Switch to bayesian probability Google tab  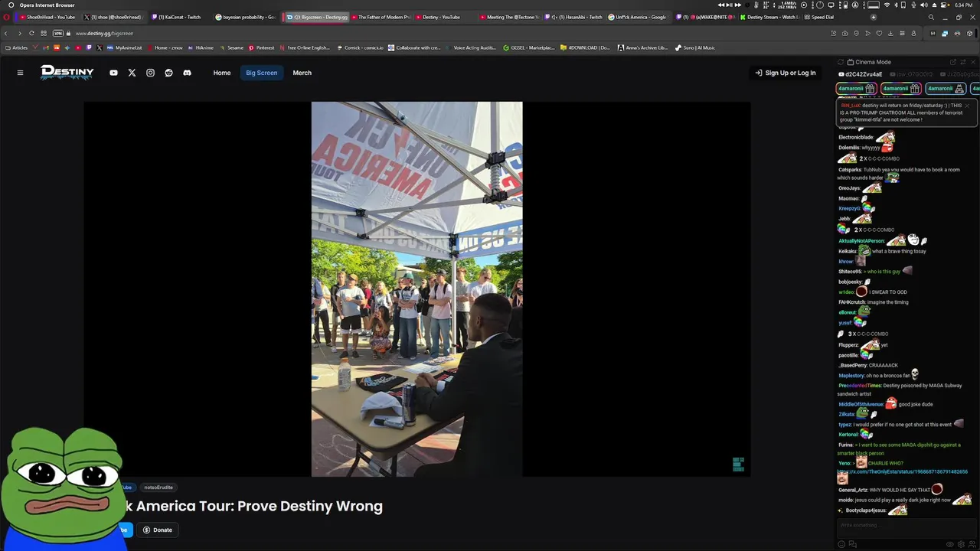(x=246, y=17)
